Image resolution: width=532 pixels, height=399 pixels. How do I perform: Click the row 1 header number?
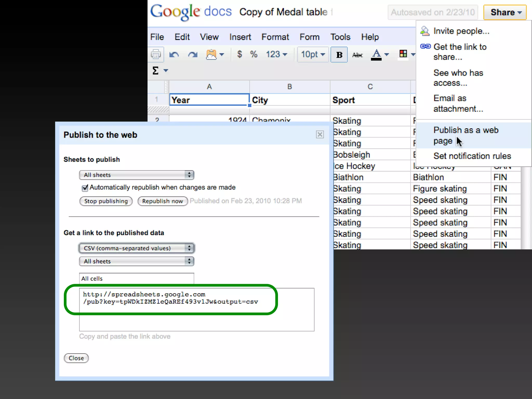[157, 99]
